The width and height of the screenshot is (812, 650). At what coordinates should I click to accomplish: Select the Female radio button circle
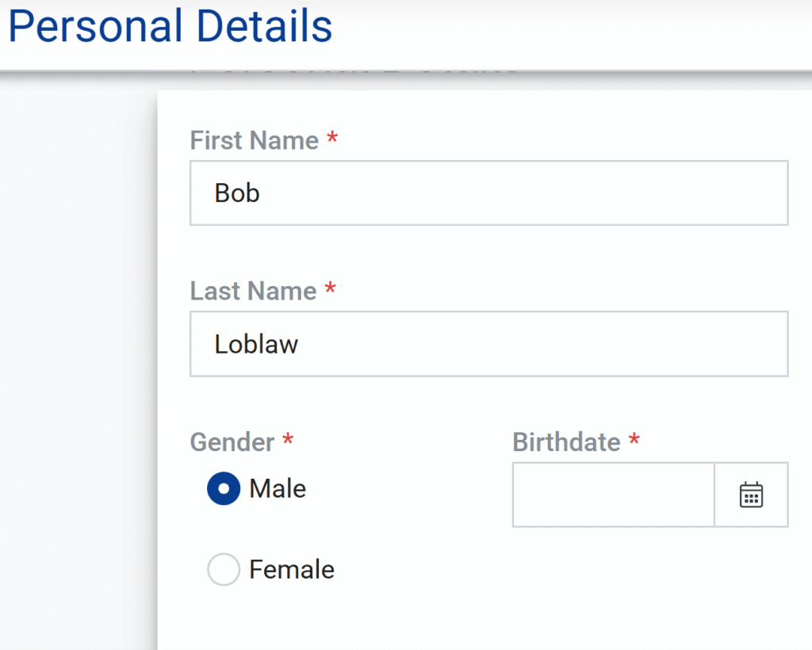[x=224, y=569]
